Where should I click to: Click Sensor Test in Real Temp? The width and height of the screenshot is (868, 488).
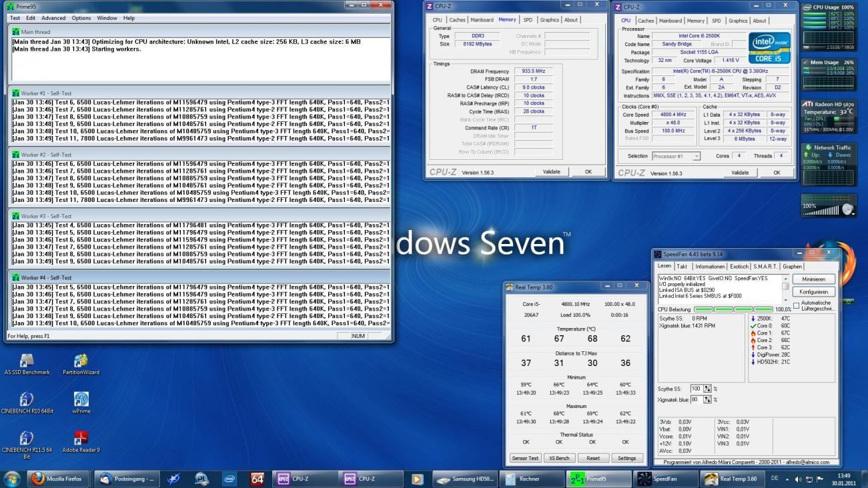pyautogui.click(x=525, y=458)
